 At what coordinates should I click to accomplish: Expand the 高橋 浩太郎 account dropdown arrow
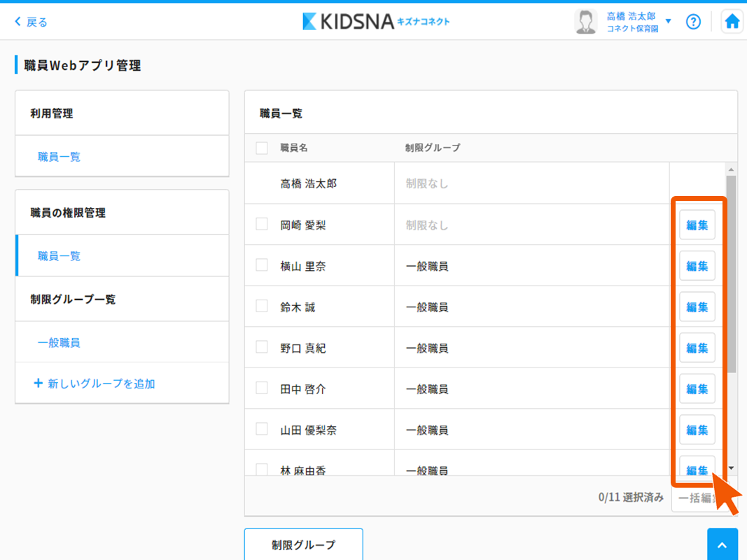point(668,22)
